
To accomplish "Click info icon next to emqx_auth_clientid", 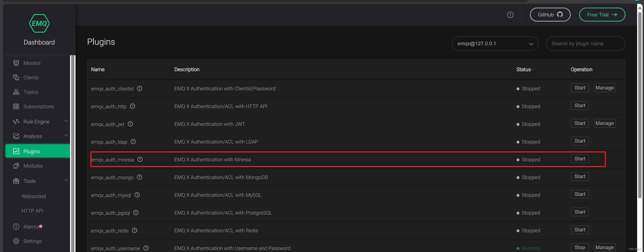I will (139, 89).
